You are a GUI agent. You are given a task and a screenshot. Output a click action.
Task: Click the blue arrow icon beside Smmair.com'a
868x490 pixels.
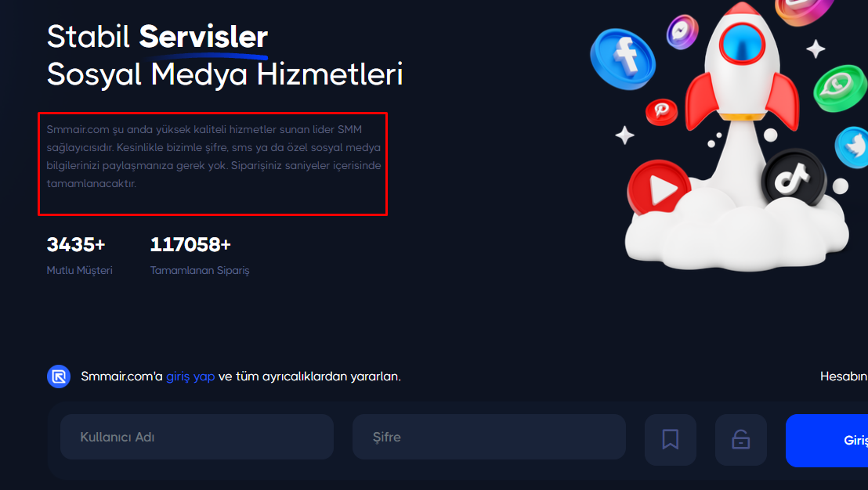(x=59, y=377)
